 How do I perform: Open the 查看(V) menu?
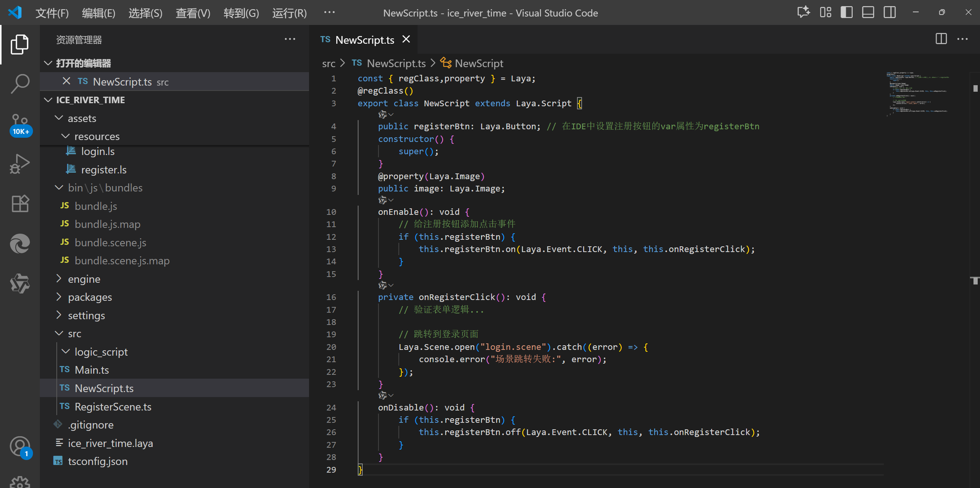193,13
